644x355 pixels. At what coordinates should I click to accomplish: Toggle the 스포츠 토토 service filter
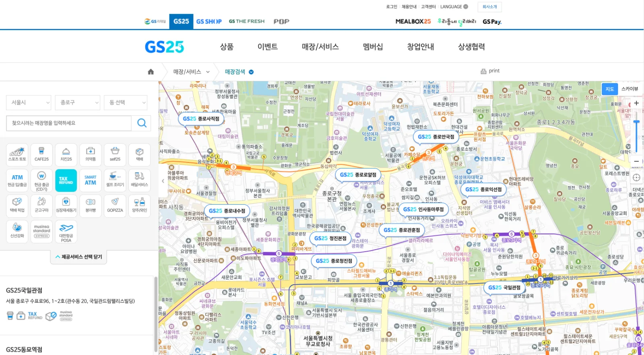pos(17,155)
